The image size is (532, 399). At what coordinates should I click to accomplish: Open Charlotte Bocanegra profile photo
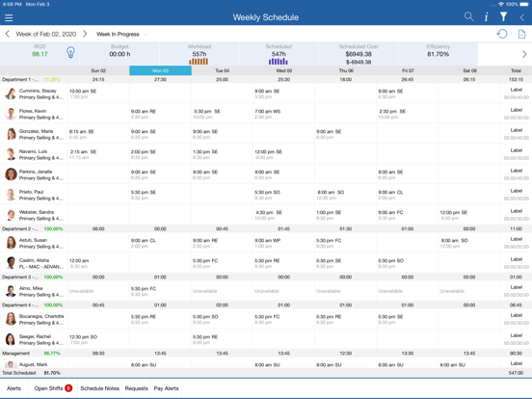(x=11, y=319)
